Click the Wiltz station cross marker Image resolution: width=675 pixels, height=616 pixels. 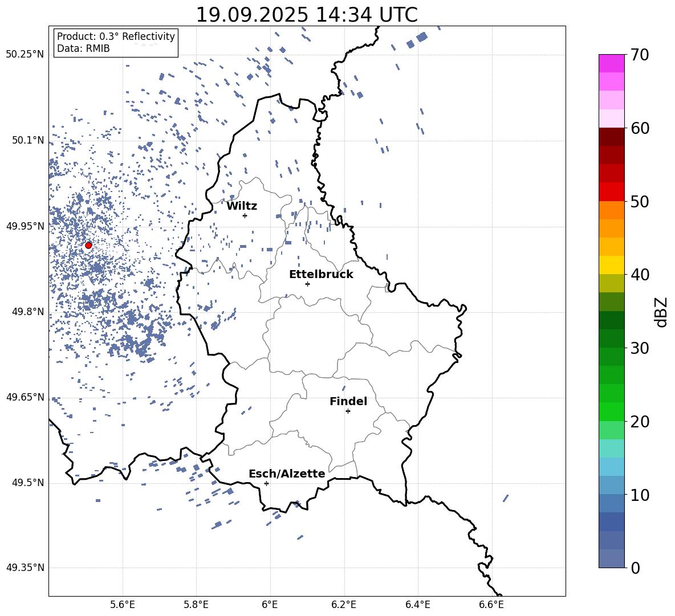[x=245, y=215]
